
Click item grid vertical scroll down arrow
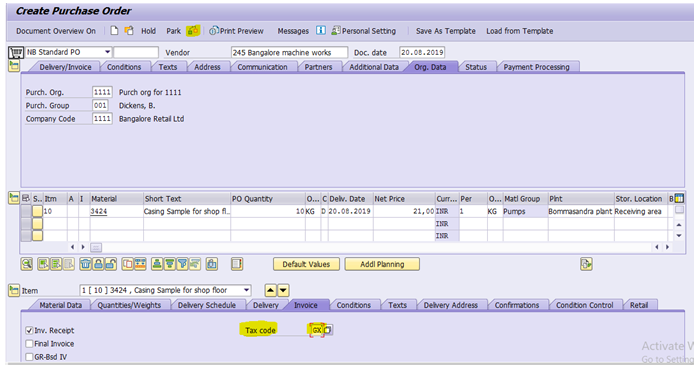(679, 235)
